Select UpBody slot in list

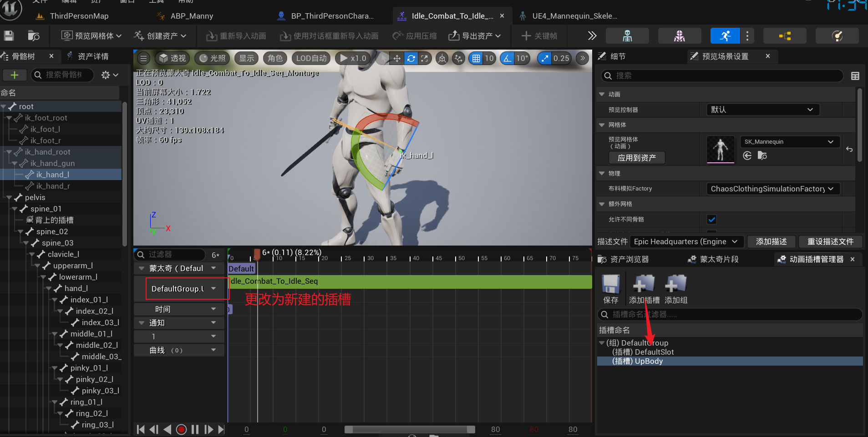click(x=730, y=361)
